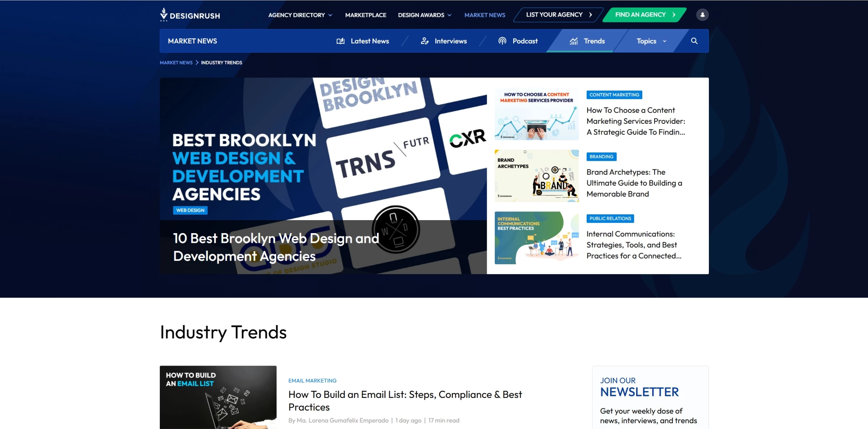Click arrow on Find An Agency button
This screenshot has width=868, height=429.
[x=674, y=15]
